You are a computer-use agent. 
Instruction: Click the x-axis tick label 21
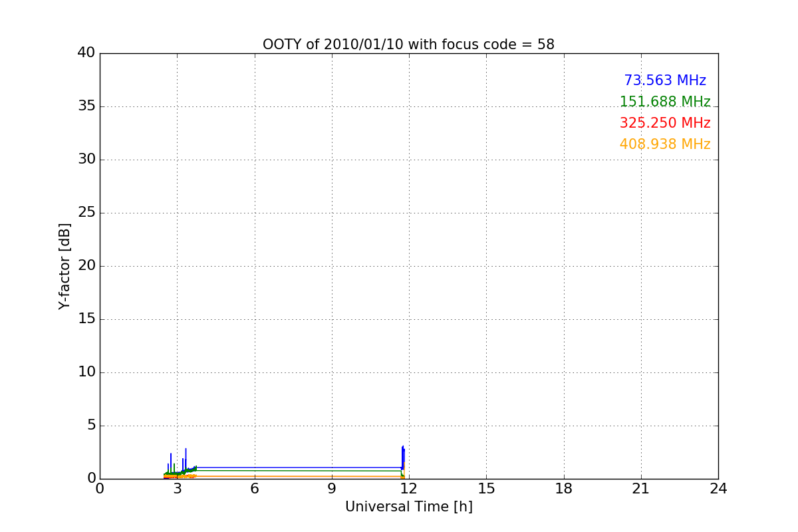tap(640, 489)
